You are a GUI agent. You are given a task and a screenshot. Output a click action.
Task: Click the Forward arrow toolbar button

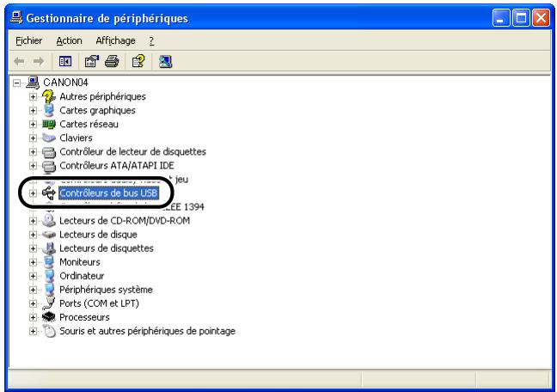(x=39, y=62)
